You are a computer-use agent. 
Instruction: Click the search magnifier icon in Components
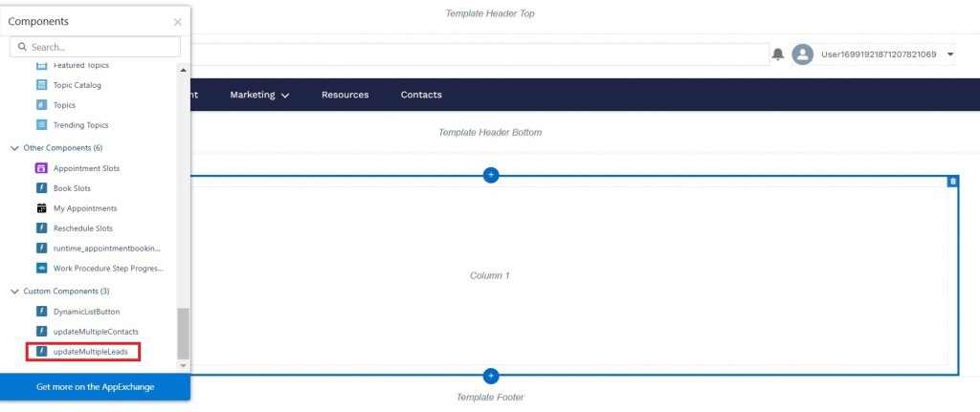(x=23, y=47)
